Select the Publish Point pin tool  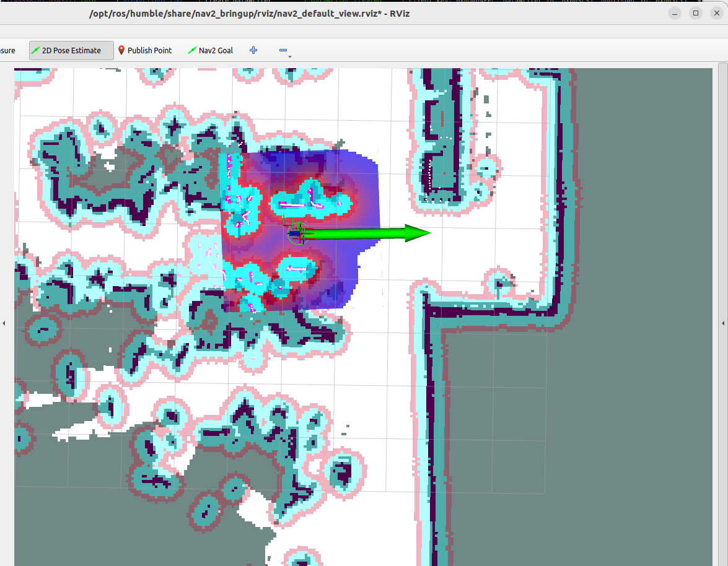(144, 51)
